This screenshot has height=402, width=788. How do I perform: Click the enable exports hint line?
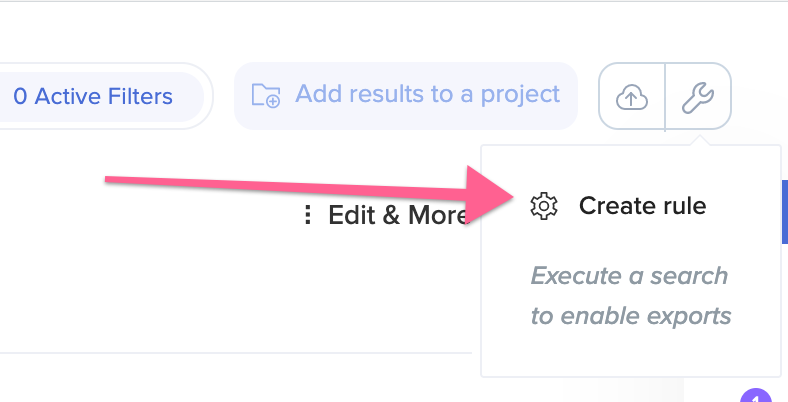(631, 316)
